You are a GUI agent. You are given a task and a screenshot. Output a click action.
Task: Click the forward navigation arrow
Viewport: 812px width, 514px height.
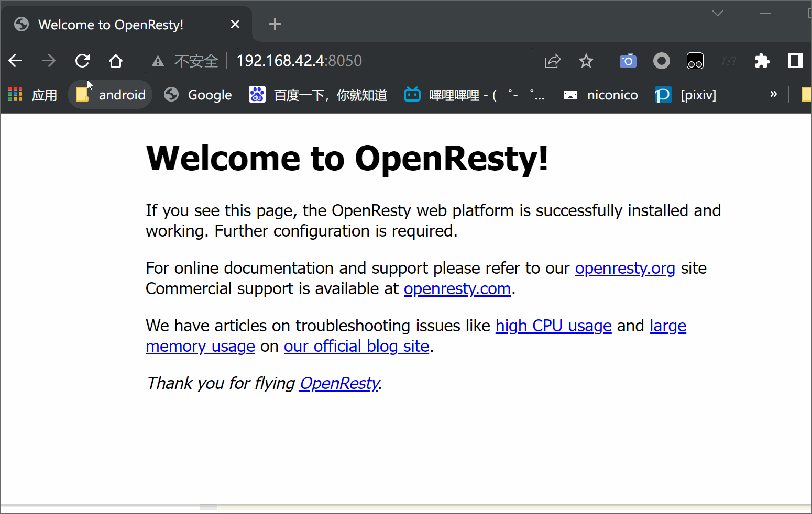pyautogui.click(x=49, y=61)
